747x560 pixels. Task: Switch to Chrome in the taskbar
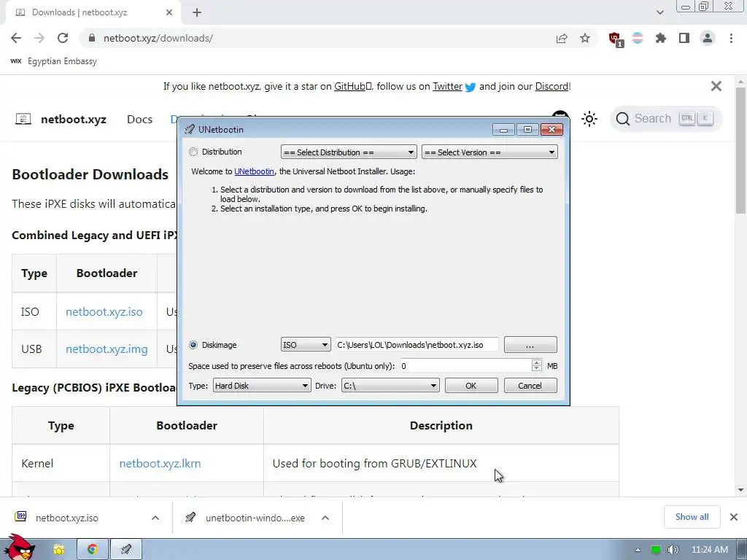[93, 550]
